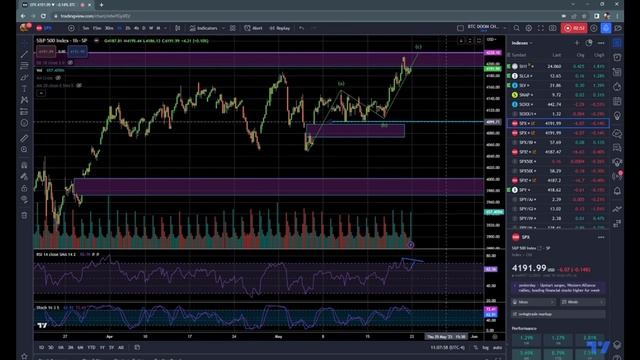Screen dimensions: 640x360
Task: Toggle percent scale
Action: pyautogui.click(x=476, y=348)
